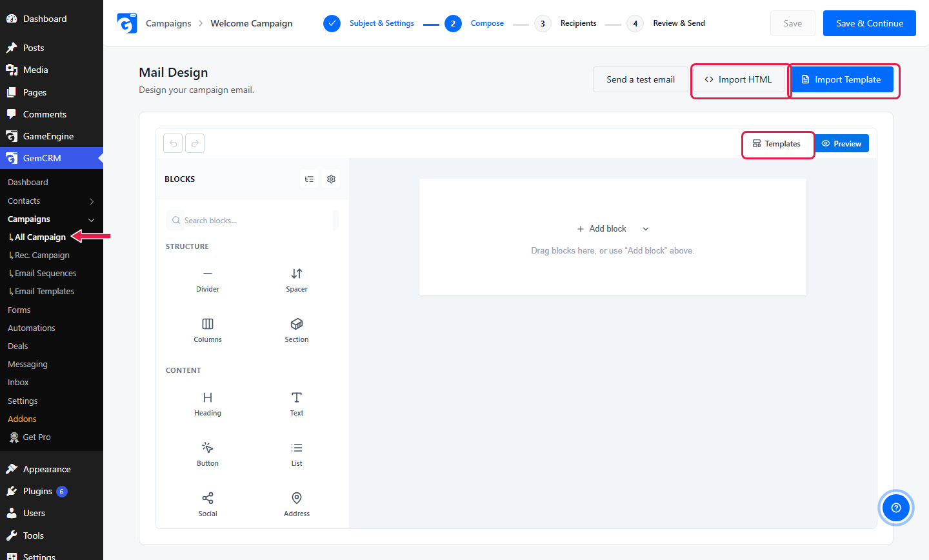Screen dimensions: 929x560
Task: Select the Address block
Action: coord(297,505)
